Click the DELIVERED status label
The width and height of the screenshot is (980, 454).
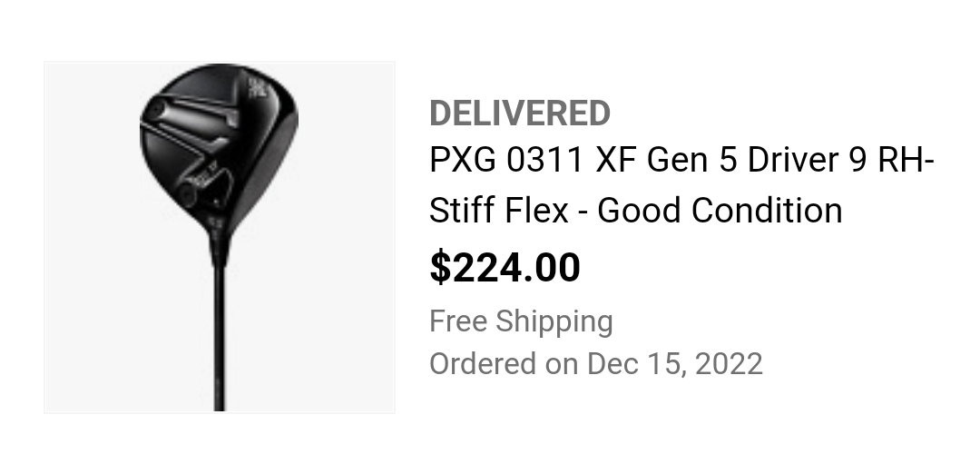(x=519, y=113)
